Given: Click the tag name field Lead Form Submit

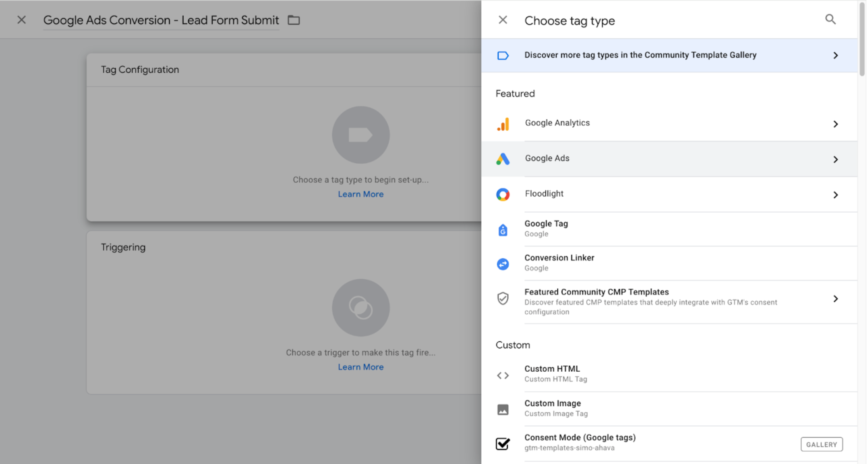Looking at the screenshot, I should [x=161, y=20].
